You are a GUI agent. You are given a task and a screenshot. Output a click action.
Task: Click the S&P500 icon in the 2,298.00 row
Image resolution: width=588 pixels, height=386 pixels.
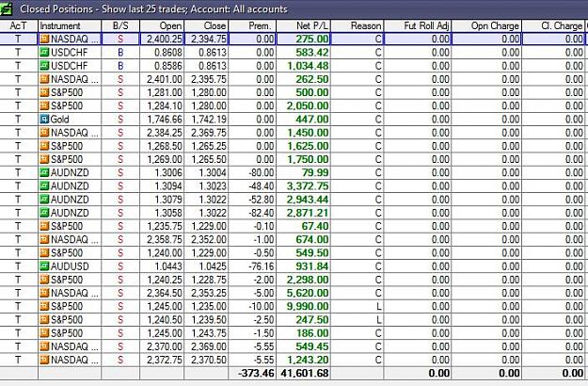(44, 280)
